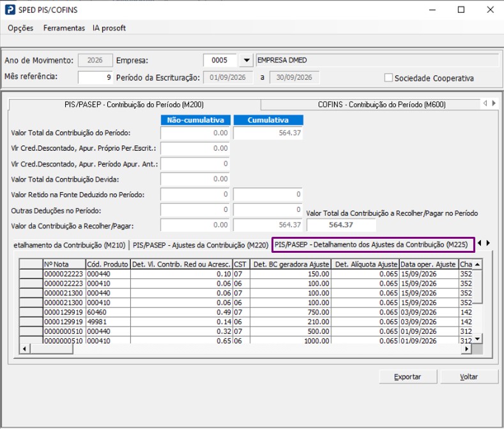Click the Nº Nota column header
The height and width of the screenshot is (429, 504).
coord(65,264)
